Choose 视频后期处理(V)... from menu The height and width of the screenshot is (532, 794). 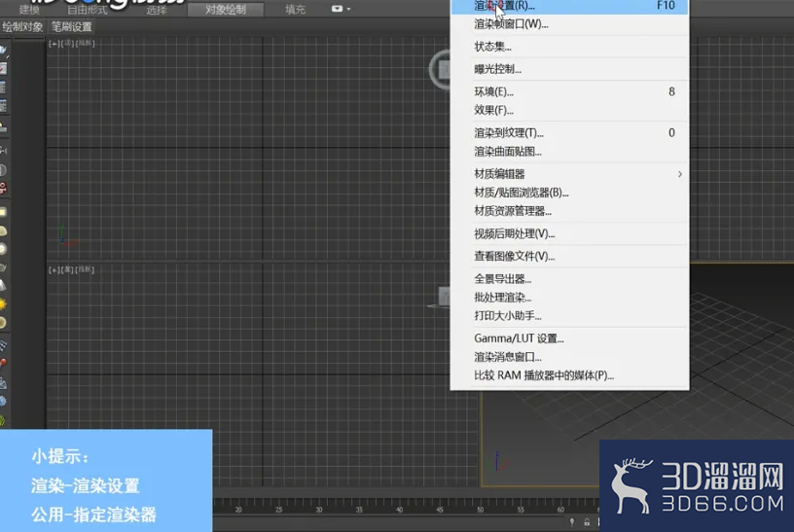(569, 233)
